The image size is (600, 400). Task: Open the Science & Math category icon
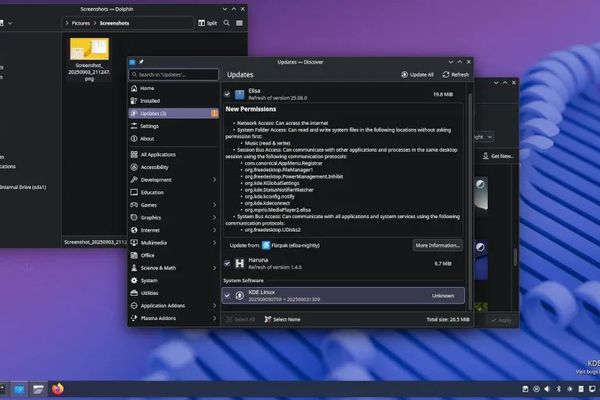pos(134,268)
